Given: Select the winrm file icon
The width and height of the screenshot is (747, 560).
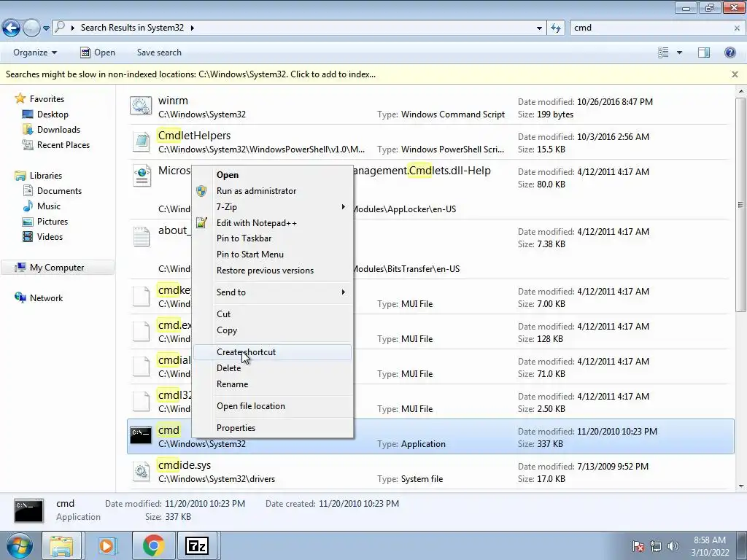Looking at the screenshot, I should (x=141, y=106).
